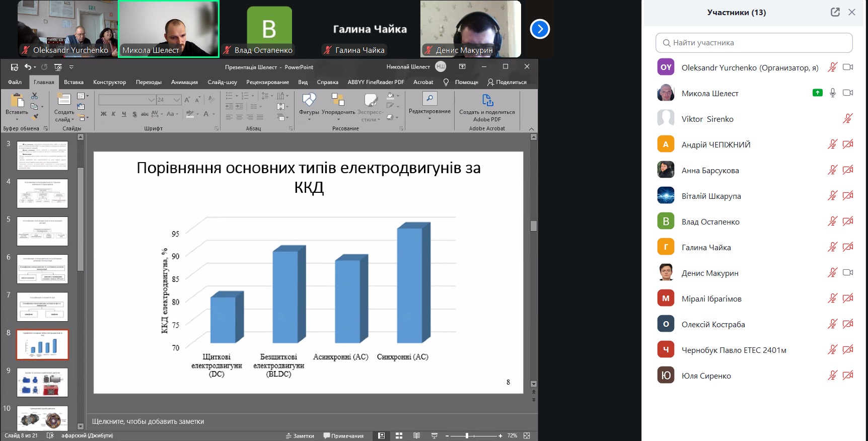Toggle Микола Шелест's microphone in participants list

[x=833, y=93]
